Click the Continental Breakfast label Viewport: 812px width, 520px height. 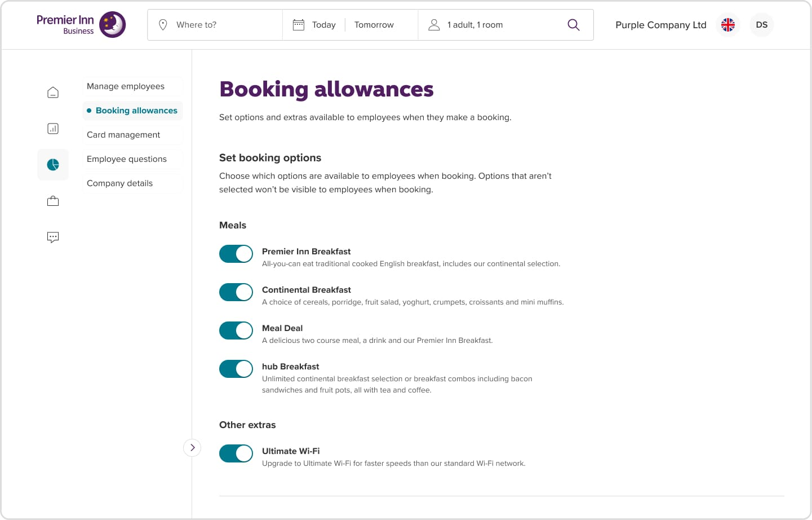(x=306, y=290)
